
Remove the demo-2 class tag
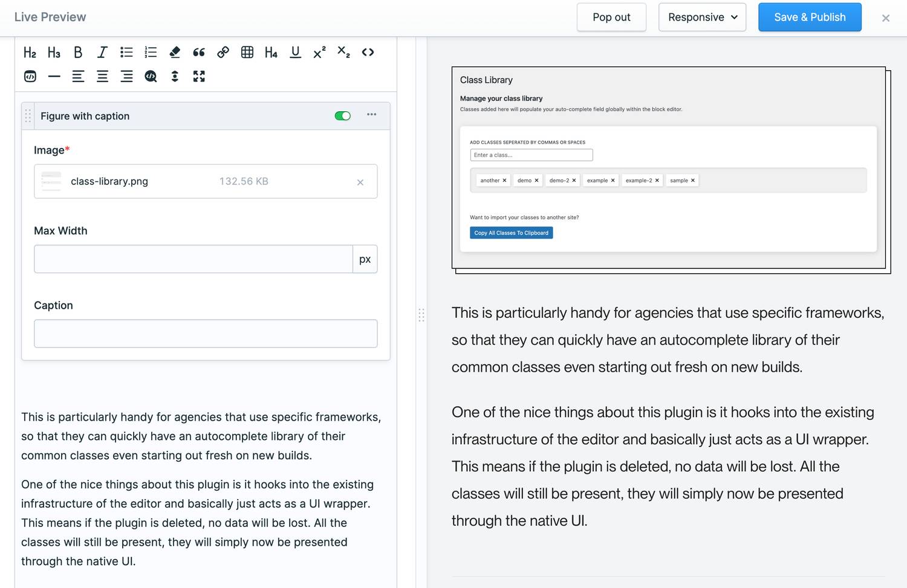pyautogui.click(x=574, y=180)
